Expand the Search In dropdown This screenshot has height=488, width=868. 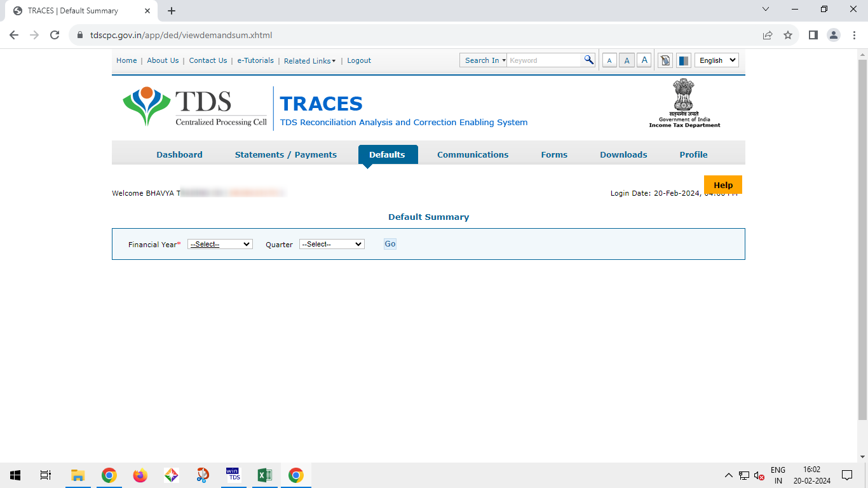pos(484,60)
